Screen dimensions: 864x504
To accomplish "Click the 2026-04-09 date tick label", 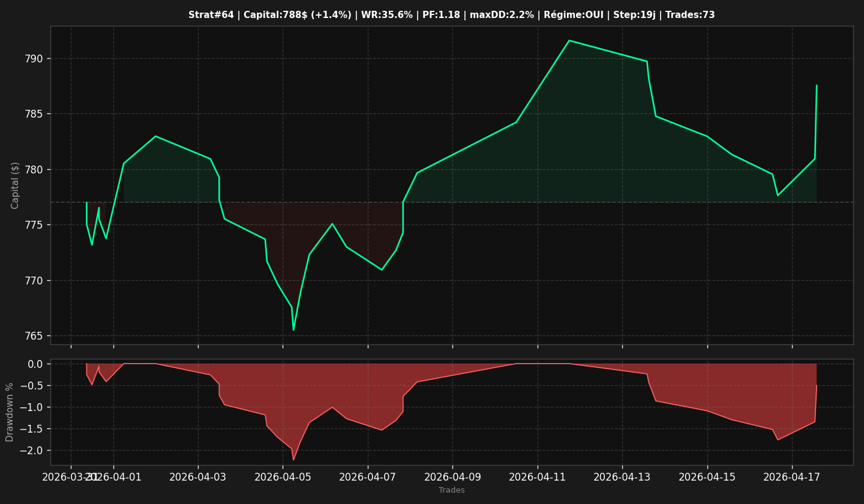I will click(x=452, y=477).
